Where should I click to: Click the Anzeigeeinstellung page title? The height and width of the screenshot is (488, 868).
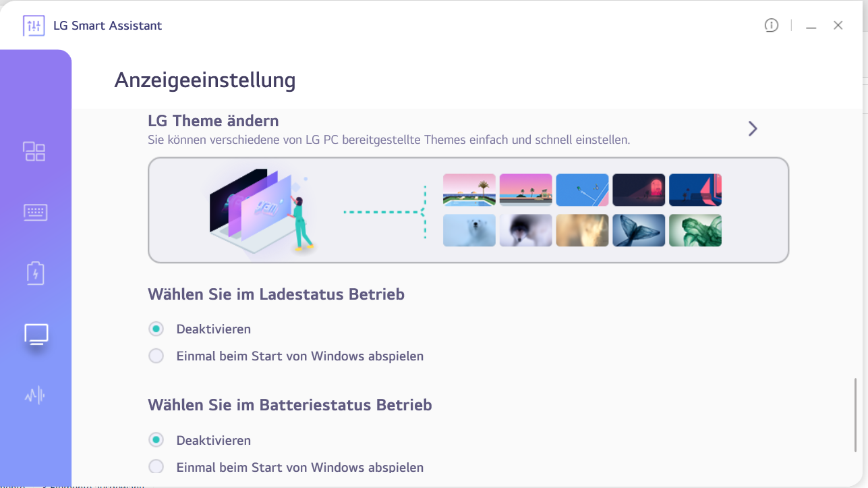(205, 80)
